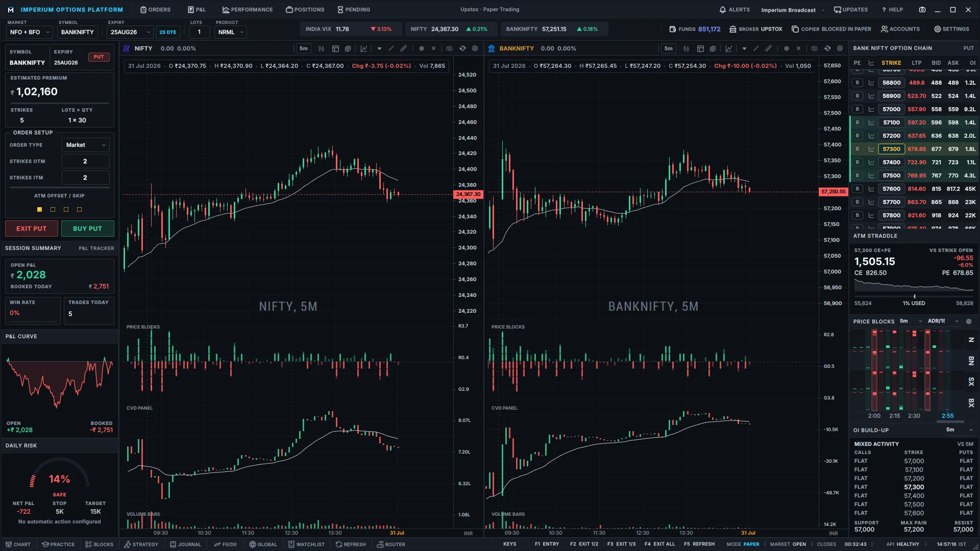Select the ruler tool in NIFTY chart toolbar
Image resolution: width=980 pixels, height=551 pixels.
403,48
